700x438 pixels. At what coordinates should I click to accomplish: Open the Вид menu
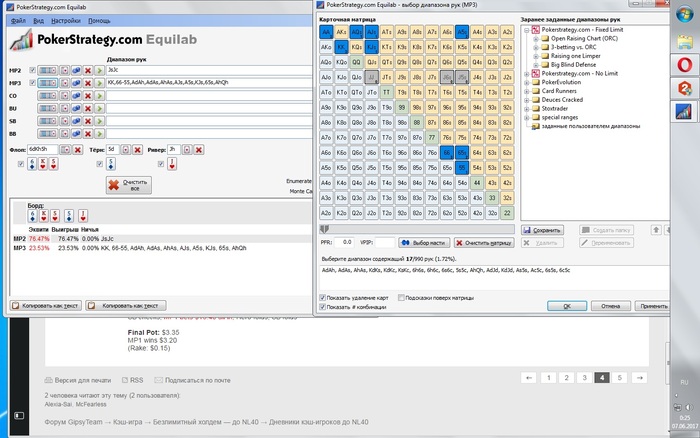[39, 21]
